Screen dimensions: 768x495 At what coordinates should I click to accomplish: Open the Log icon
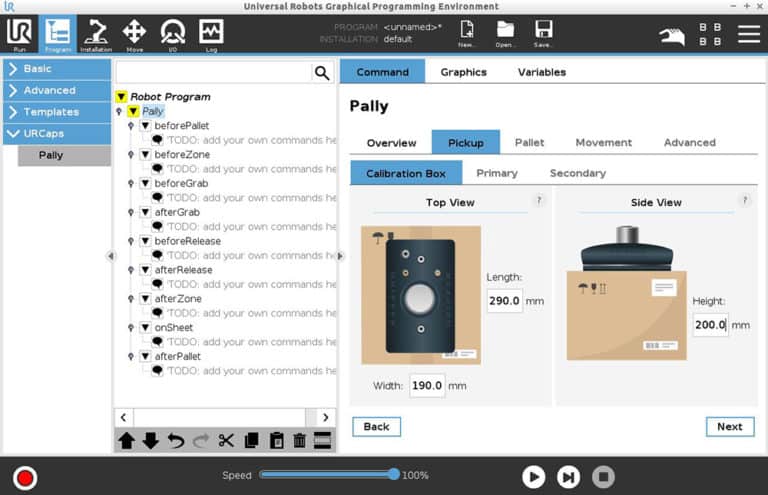[211, 34]
